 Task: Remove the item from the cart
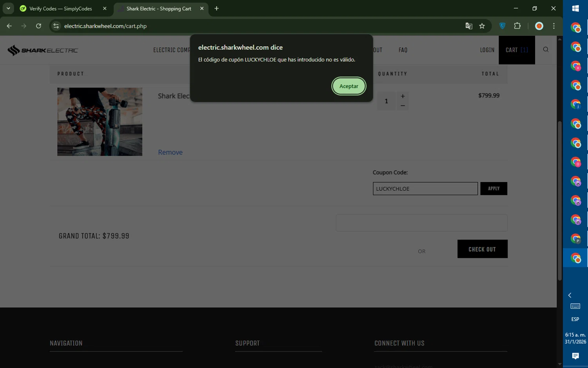click(170, 152)
